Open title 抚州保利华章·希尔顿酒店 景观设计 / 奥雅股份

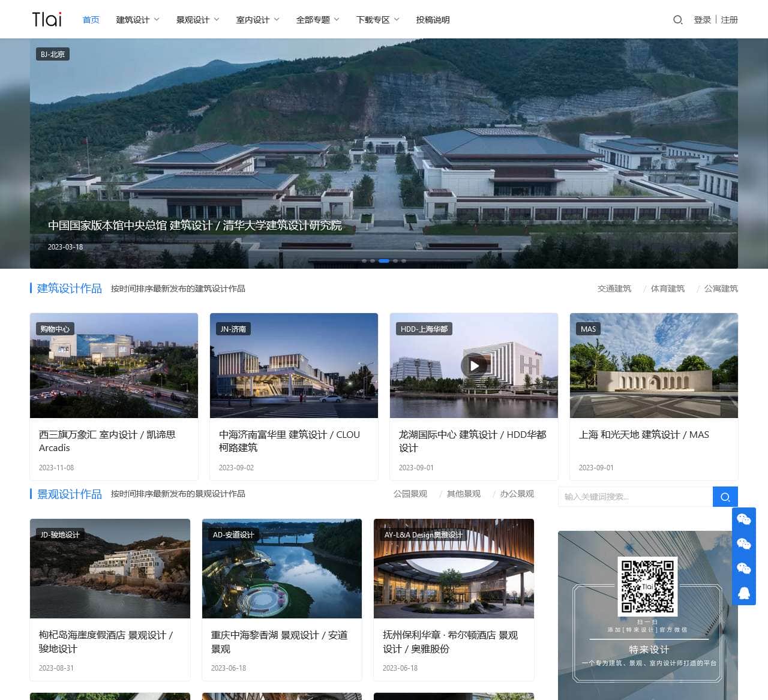click(x=451, y=642)
